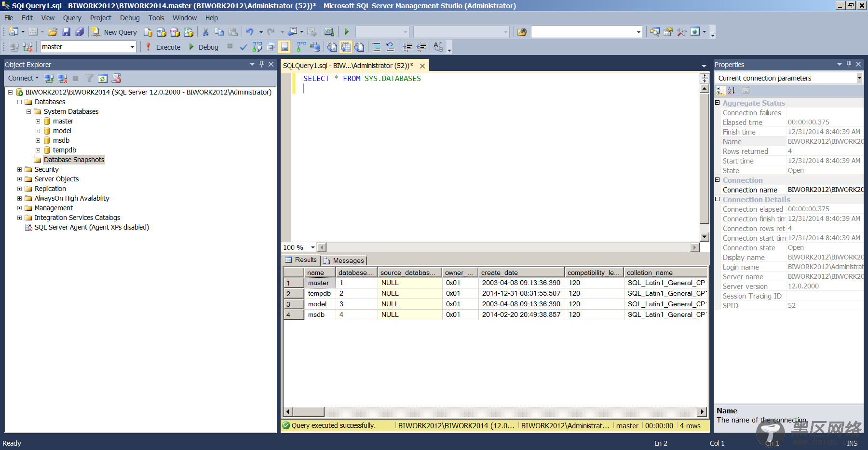
Task: Click the Cut scissors icon
Action: [205, 32]
